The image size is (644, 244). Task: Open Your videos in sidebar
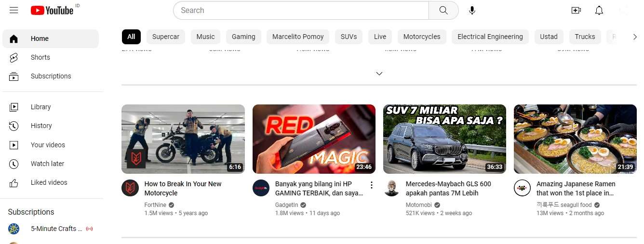tap(51, 145)
